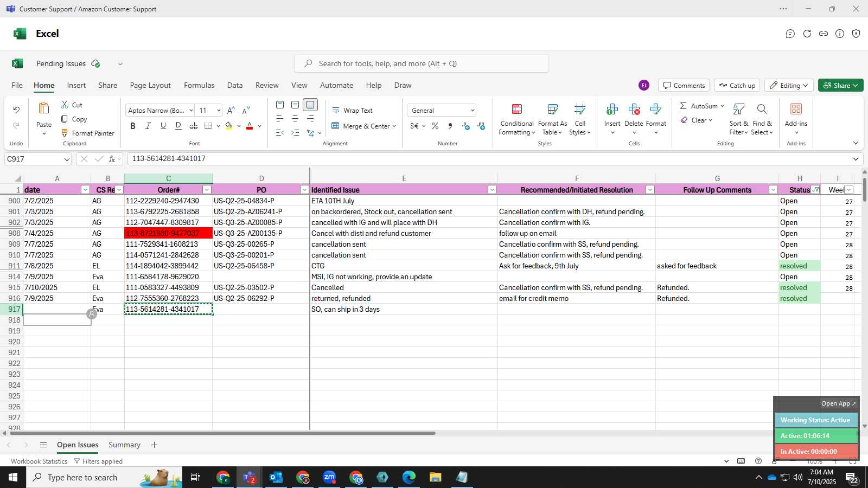The width and height of the screenshot is (868, 488).
Task: Open the Page Layout tab
Action: (x=150, y=85)
